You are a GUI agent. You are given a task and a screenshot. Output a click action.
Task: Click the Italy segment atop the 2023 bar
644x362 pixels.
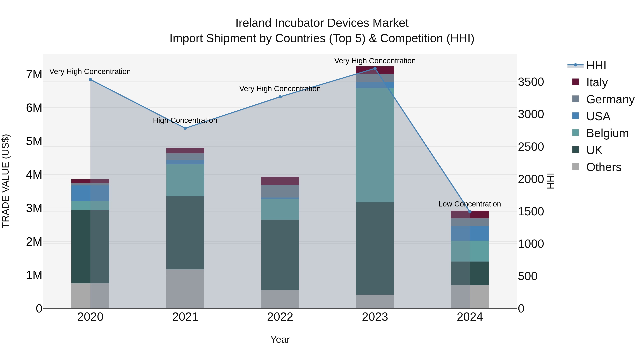click(375, 70)
